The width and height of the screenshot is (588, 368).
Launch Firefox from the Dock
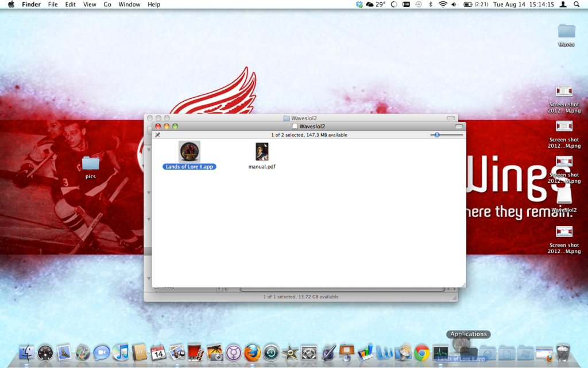pos(253,353)
